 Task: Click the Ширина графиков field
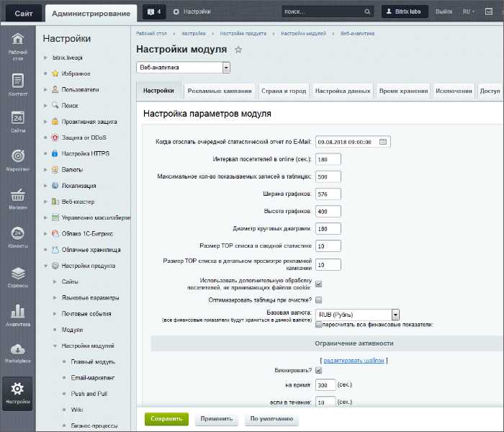tap(328, 194)
